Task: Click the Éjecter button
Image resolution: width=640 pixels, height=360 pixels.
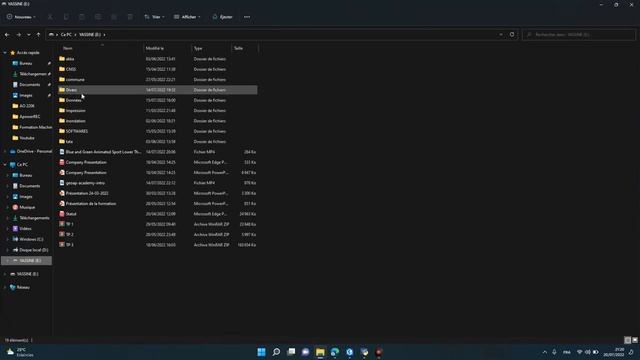Action: point(222,17)
